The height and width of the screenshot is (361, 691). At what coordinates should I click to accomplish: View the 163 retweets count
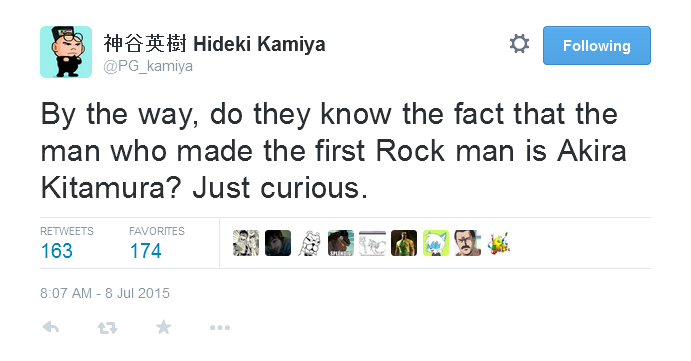(x=57, y=251)
